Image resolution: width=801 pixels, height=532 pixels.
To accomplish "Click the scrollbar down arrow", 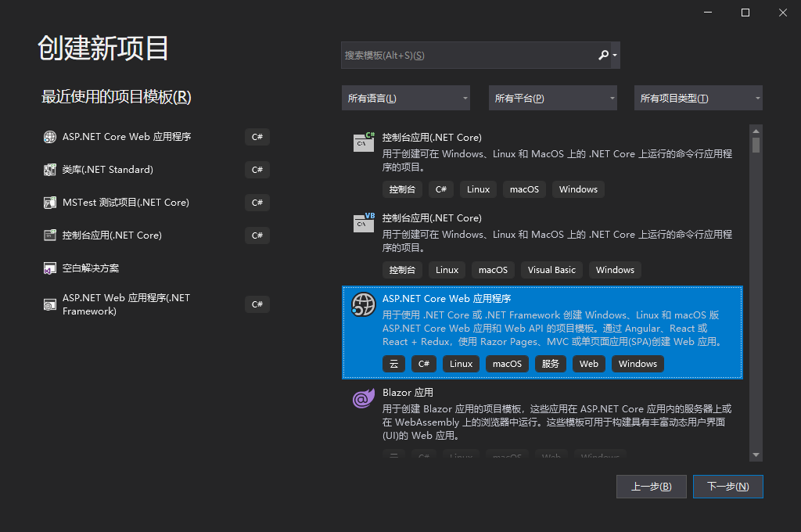I will point(756,455).
